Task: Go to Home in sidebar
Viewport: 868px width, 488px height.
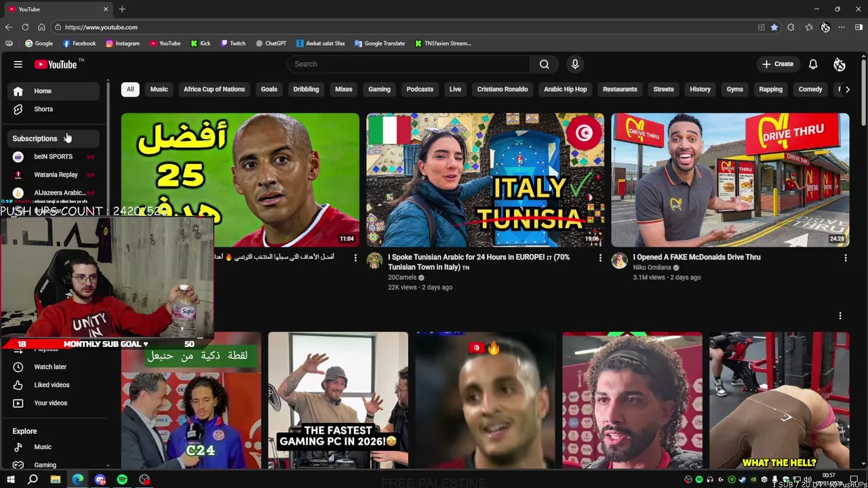Action: click(x=54, y=91)
